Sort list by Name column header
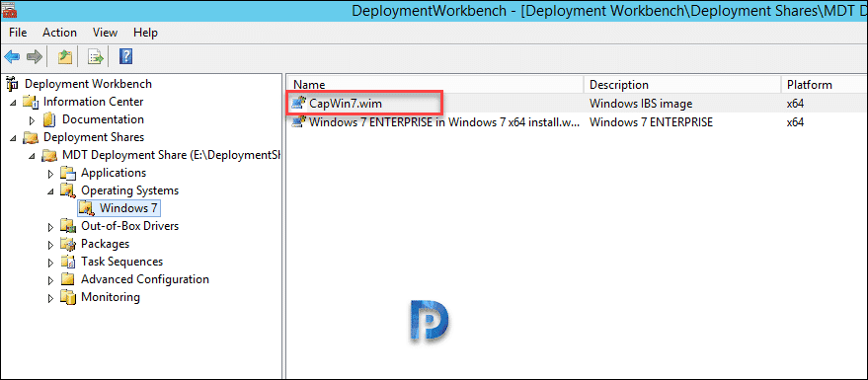868x380 pixels. 435,85
